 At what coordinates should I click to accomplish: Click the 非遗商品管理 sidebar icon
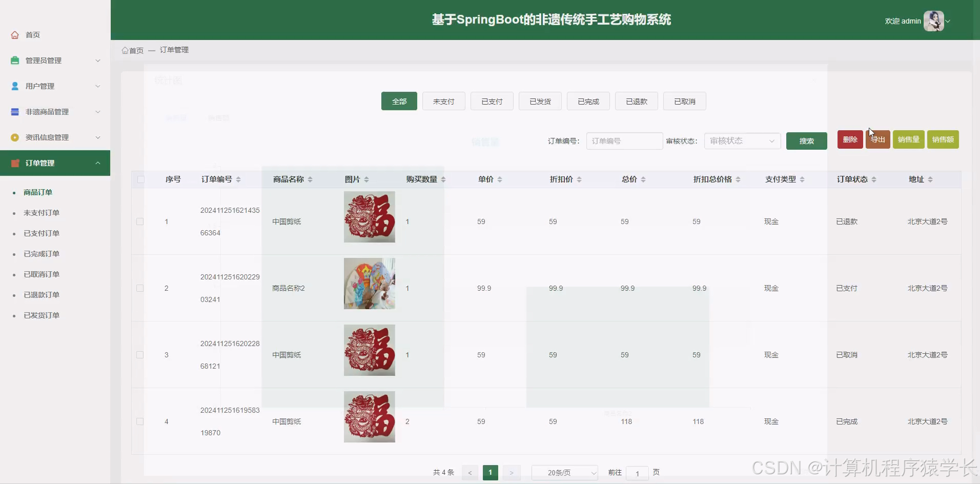tap(14, 112)
